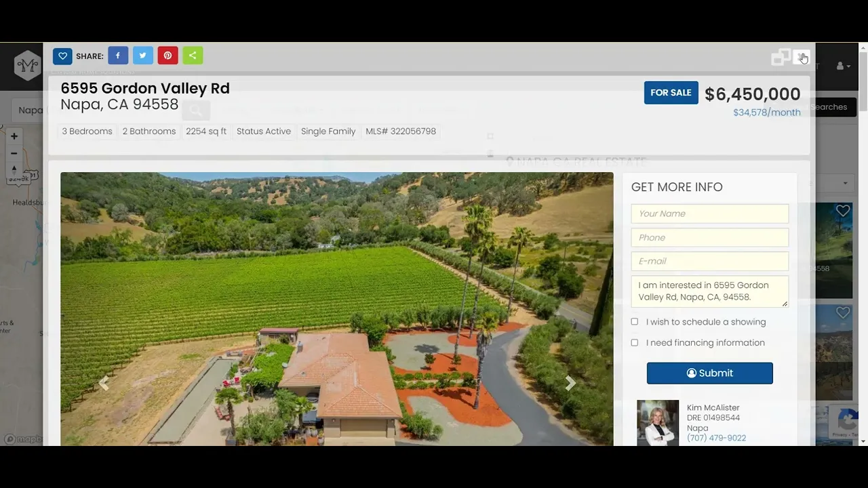868x488 pixels.
Task: Show previous property photo arrow
Action: pos(103,384)
